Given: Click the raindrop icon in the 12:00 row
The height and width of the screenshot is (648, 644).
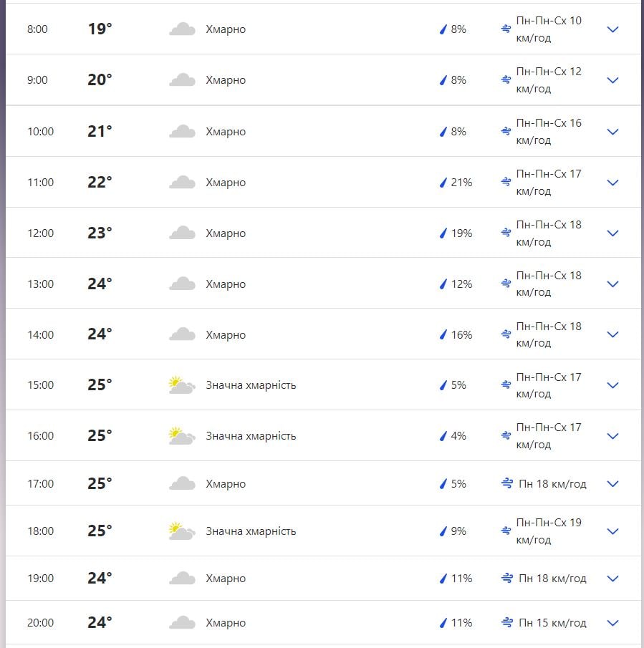Looking at the screenshot, I should (x=443, y=233).
